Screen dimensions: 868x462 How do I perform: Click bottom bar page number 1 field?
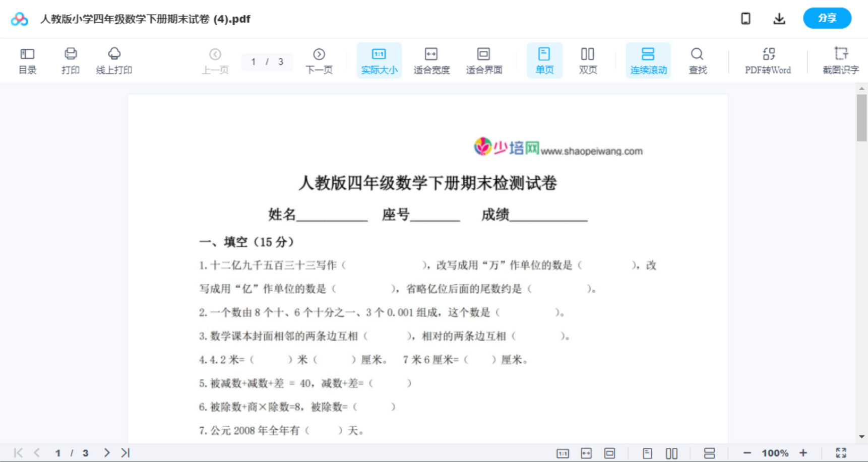click(x=58, y=453)
